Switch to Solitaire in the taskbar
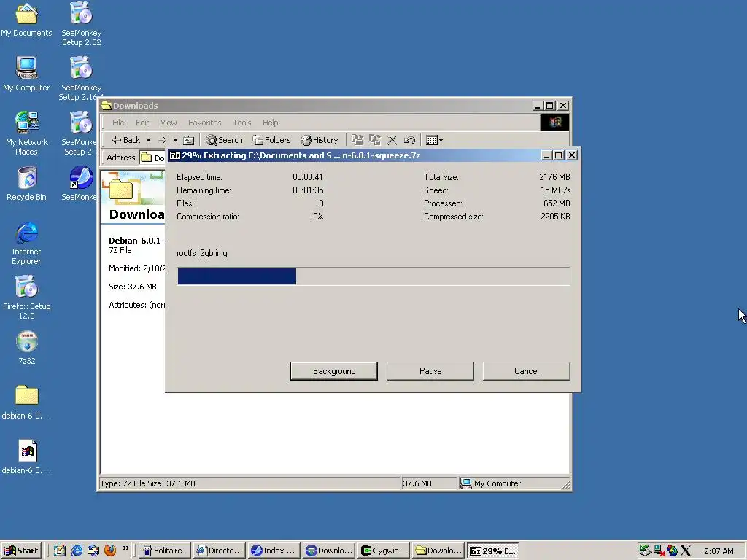Image resolution: width=747 pixels, height=560 pixels. (164, 551)
